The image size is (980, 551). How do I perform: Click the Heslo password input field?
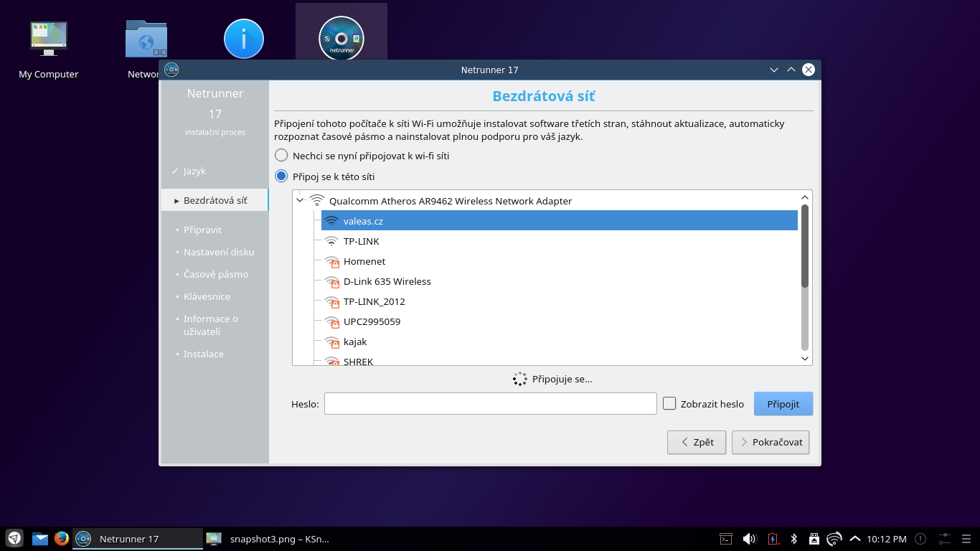(491, 403)
